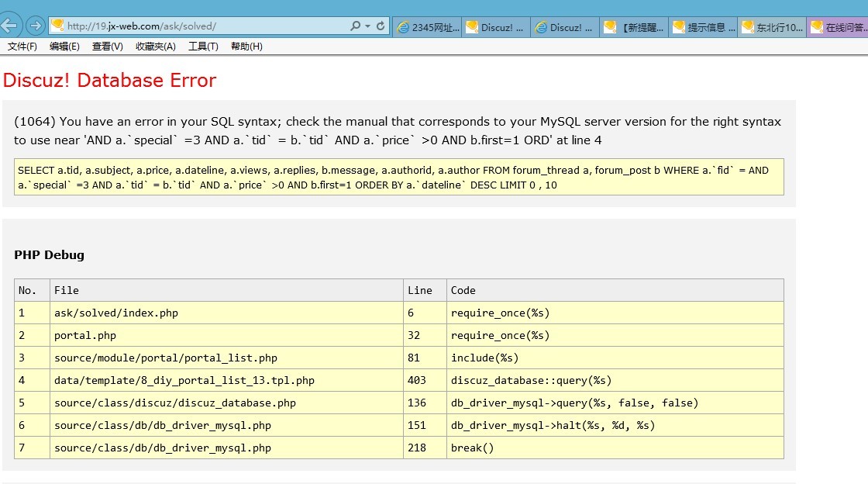
Task: Click the PHP Debug heading
Action: click(x=50, y=254)
